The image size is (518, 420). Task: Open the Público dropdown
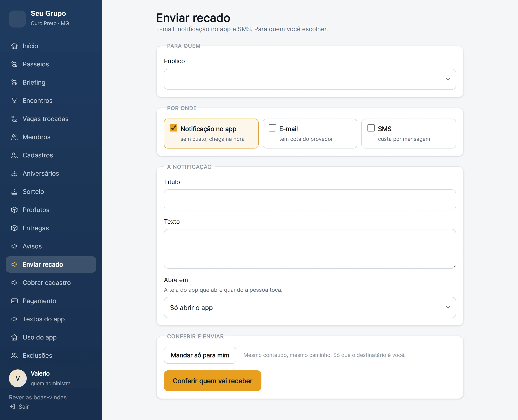(x=310, y=79)
